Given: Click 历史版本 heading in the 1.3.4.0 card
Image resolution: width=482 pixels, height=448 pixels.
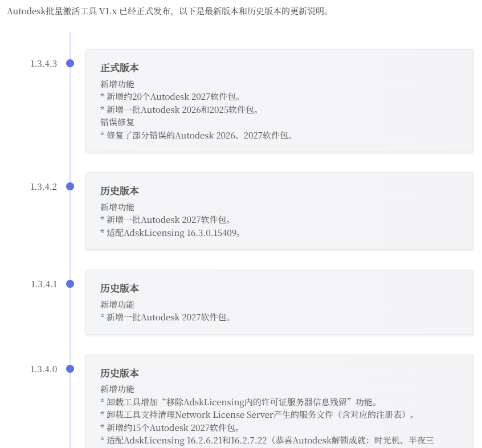Looking at the screenshot, I should click(x=120, y=373).
